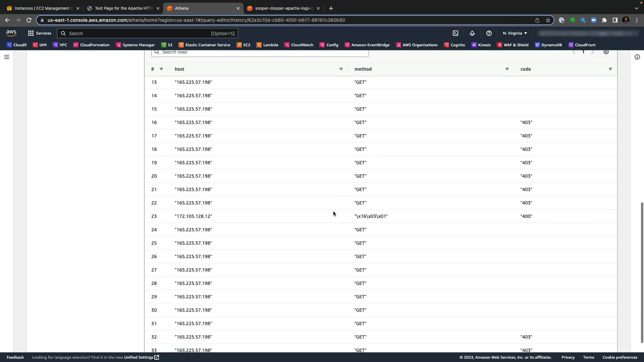
Task: Switch to Instances EC2 Management tab
Action: click(42, 8)
